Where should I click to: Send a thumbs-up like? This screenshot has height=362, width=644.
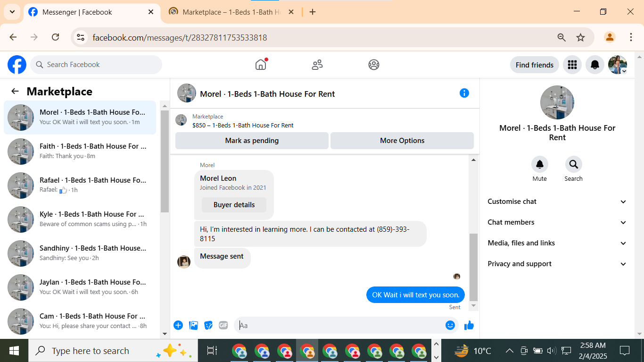point(469,325)
